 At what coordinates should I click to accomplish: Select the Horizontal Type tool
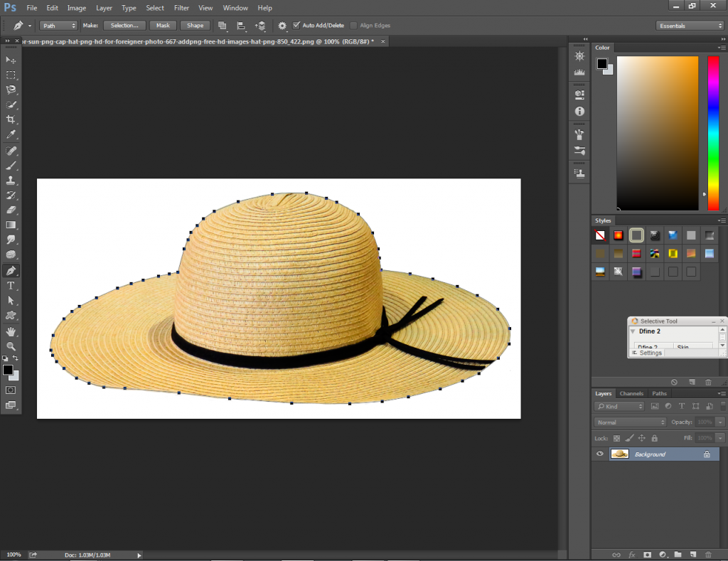point(11,286)
